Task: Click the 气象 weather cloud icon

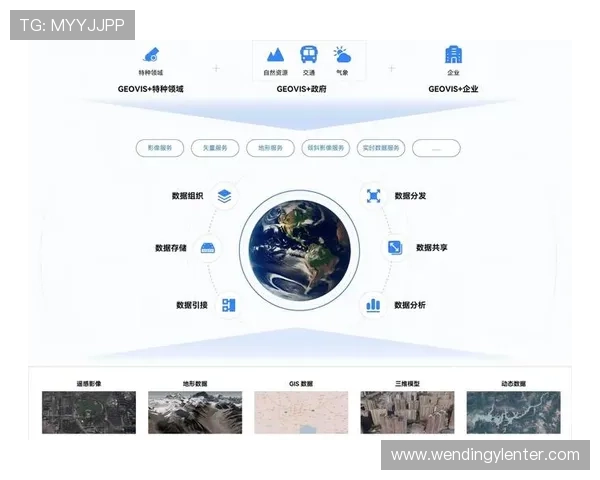Action: point(342,55)
